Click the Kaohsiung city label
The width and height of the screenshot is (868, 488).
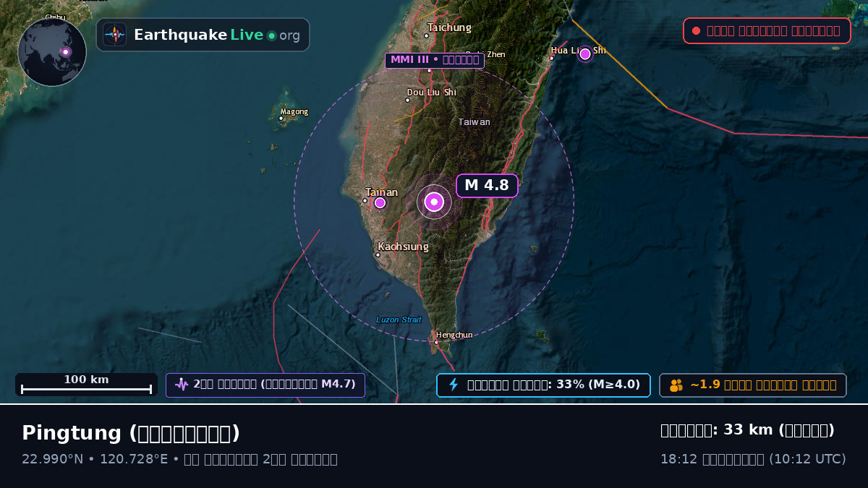pyautogui.click(x=403, y=247)
